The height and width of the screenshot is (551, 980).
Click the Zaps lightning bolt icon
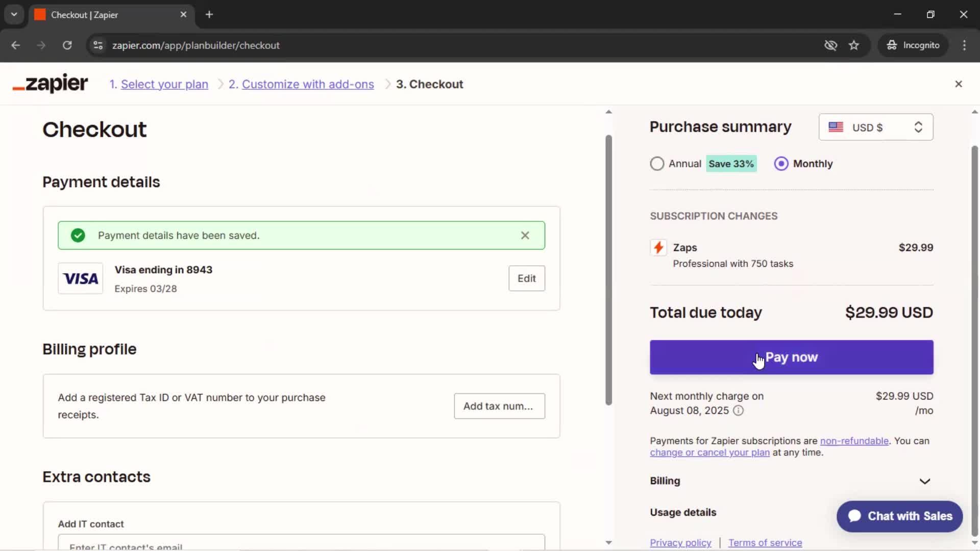pyautogui.click(x=658, y=247)
